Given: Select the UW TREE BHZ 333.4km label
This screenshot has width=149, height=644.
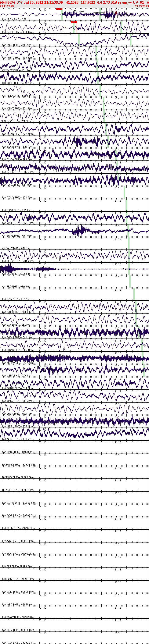Looking at the screenshot, I should tap(17, 32).
